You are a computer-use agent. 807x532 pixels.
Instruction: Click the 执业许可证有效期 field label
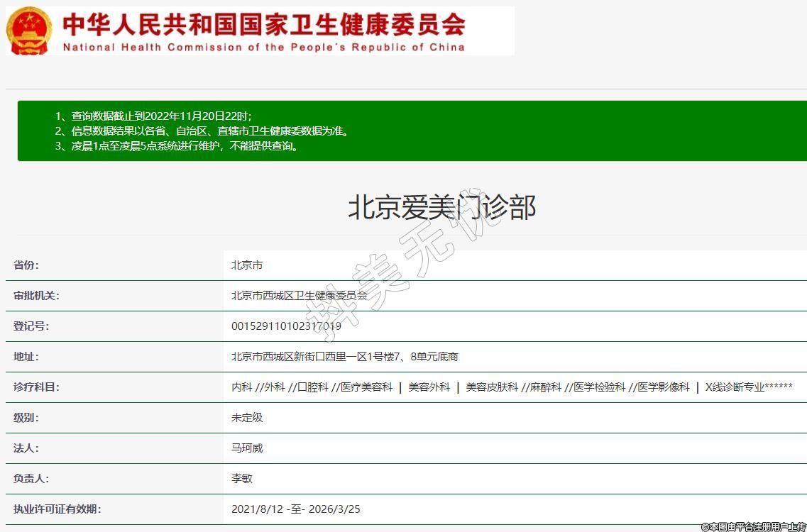[57, 509]
